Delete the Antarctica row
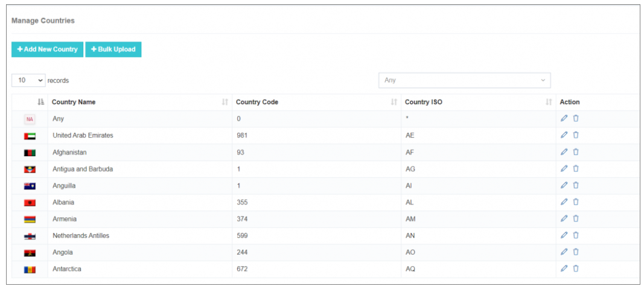 coord(576,268)
